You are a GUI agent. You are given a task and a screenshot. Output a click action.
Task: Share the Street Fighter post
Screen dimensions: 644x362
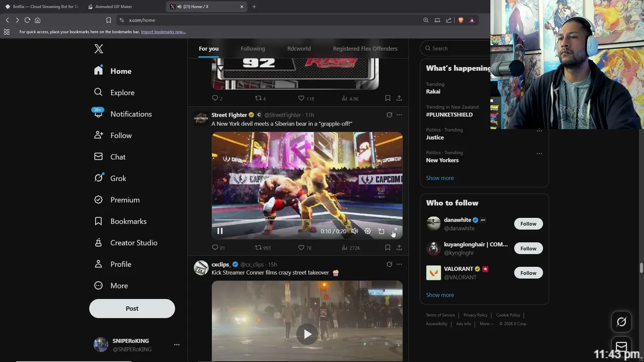coord(399,247)
